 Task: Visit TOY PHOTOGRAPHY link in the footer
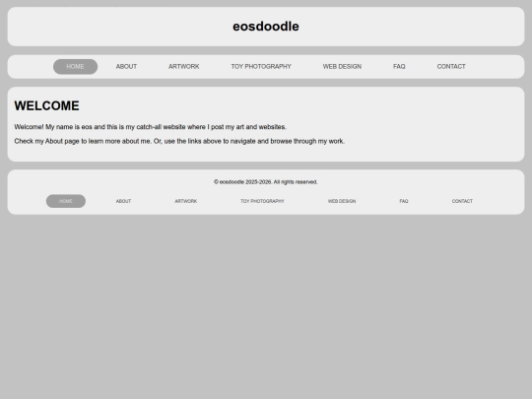pos(262,201)
